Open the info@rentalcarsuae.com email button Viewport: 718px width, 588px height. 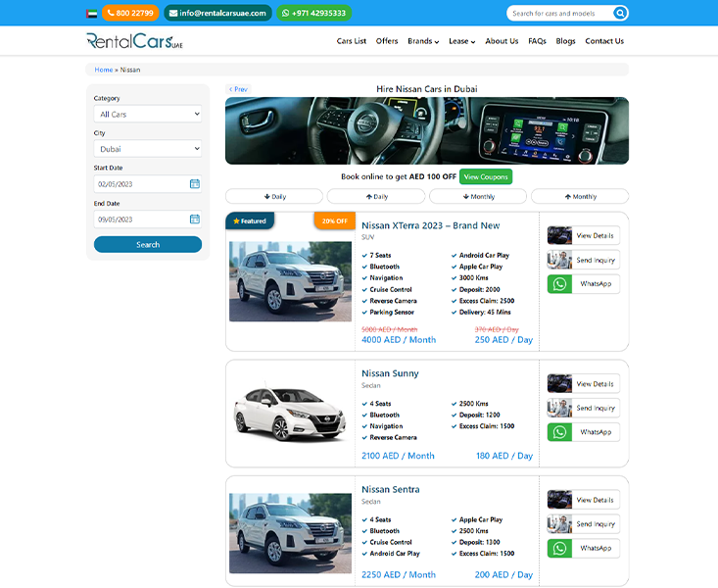pos(217,13)
